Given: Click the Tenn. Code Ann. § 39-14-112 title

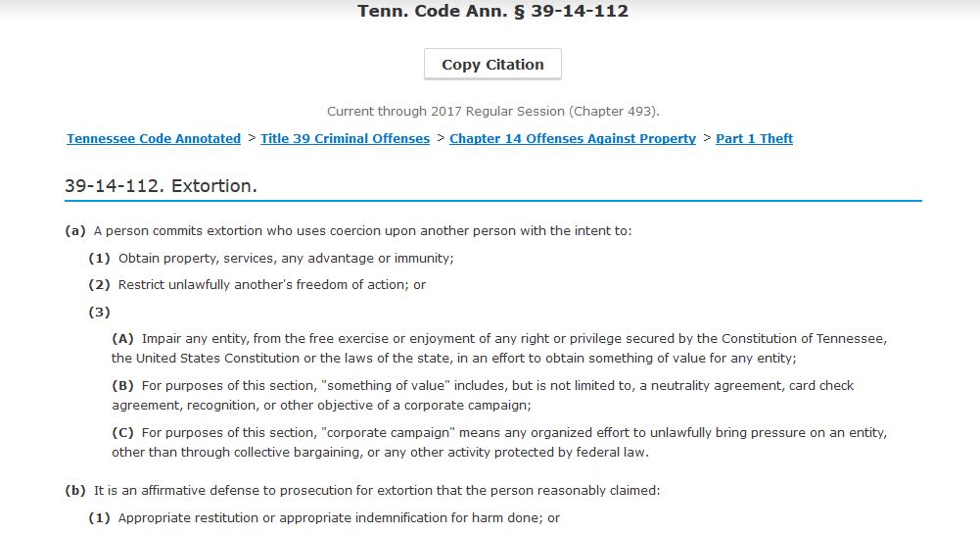Looking at the screenshot, I should pos(492,12).
